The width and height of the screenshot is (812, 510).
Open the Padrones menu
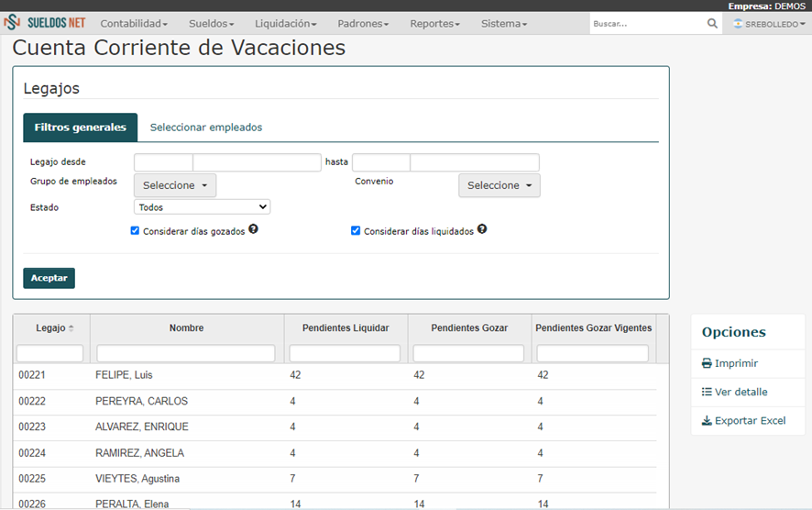363,23
